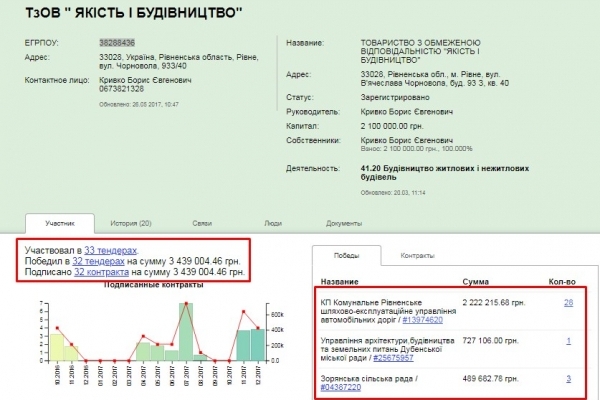Viewport: 600px width, 400px height.
Task: Click the Сумма column header
Action: [x=477, y=283]
